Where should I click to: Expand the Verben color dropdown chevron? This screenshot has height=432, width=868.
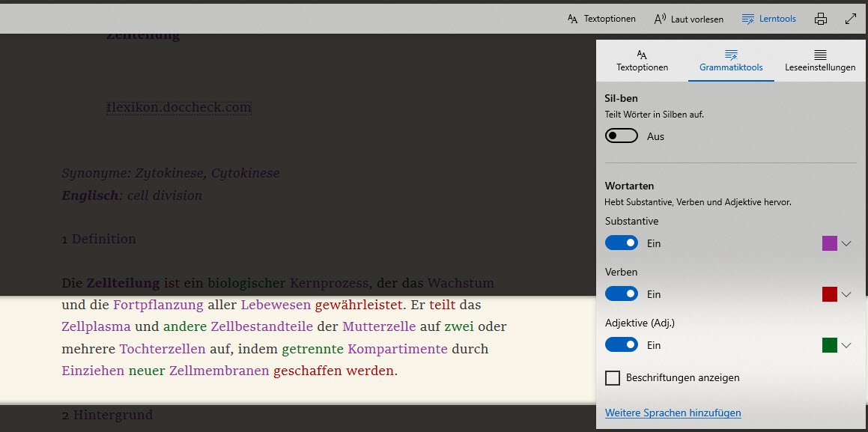pos(846,294)
